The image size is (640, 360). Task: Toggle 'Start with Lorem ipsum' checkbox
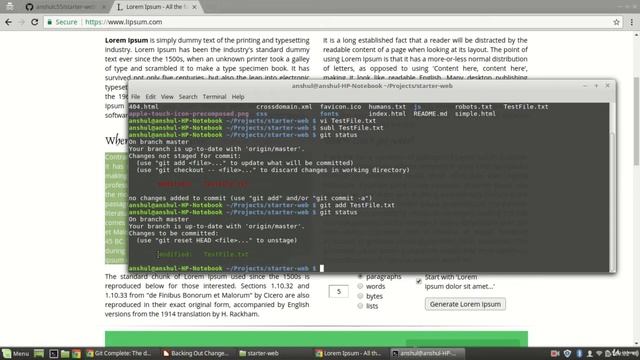tap(419, 281)
